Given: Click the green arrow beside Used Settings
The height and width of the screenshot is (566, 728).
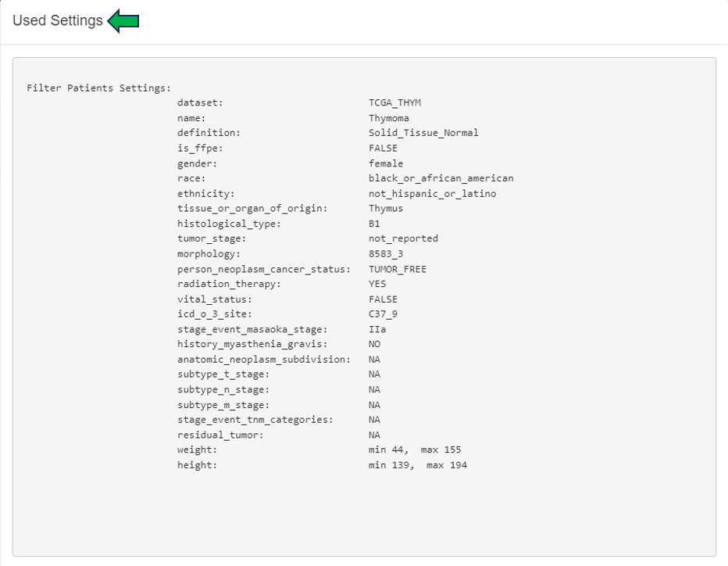Looking at the screenshot, I should (123, 21).
